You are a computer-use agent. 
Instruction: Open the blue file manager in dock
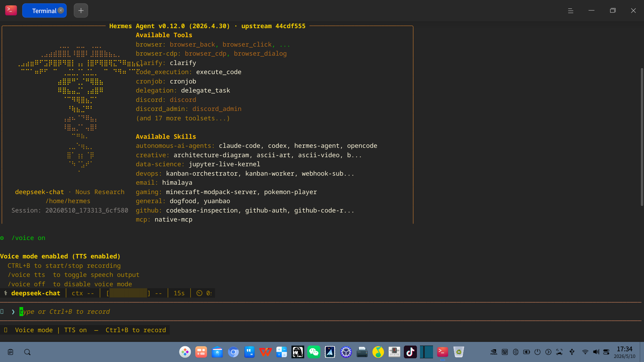217,352
